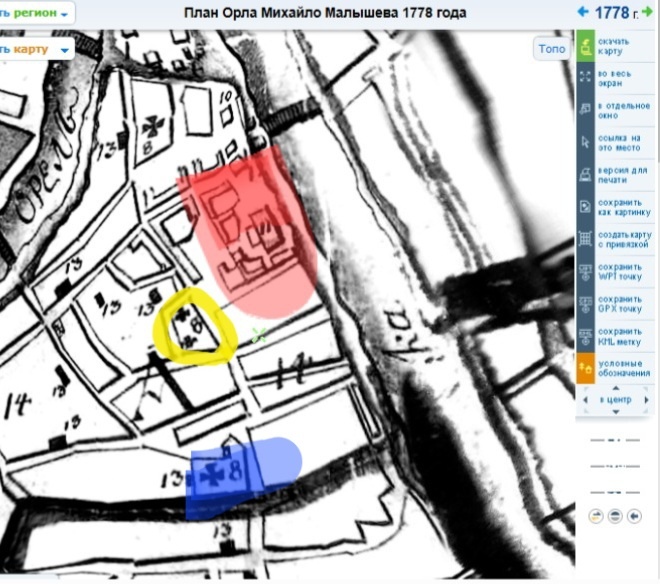660x584 pixels.
Task: Go to the previous year with the blue left arrow
Action: (583, 11)
